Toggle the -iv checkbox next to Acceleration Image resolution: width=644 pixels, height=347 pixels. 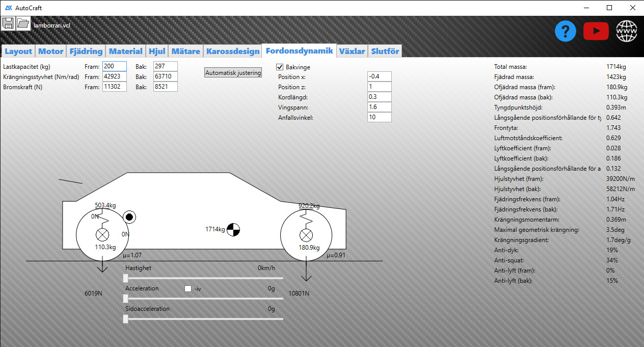point(188,289)
